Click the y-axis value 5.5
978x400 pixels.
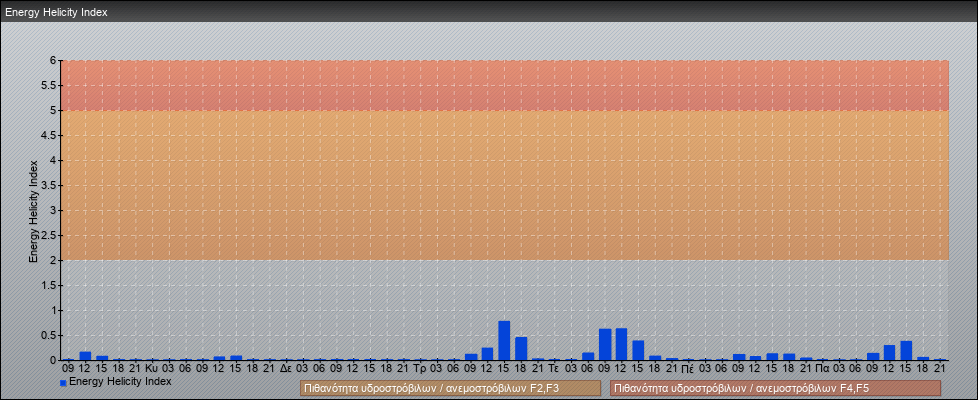(49, 85)
